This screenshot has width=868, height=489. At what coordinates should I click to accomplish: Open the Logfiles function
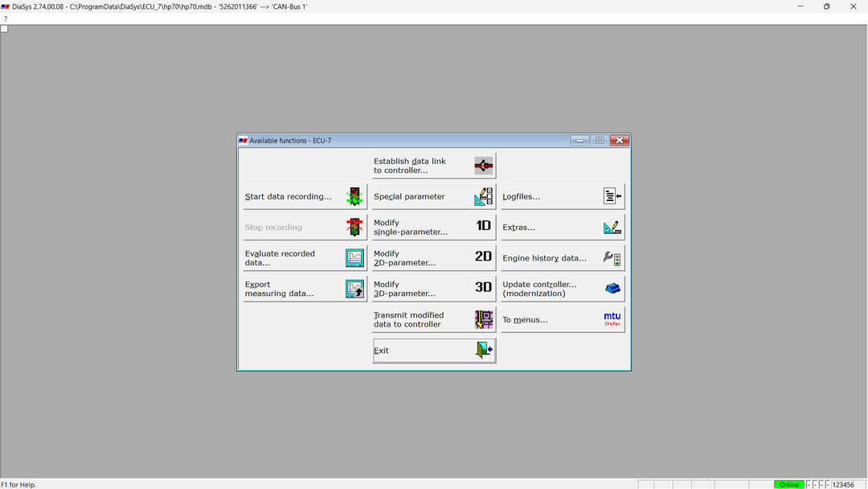tap(563, 196)
